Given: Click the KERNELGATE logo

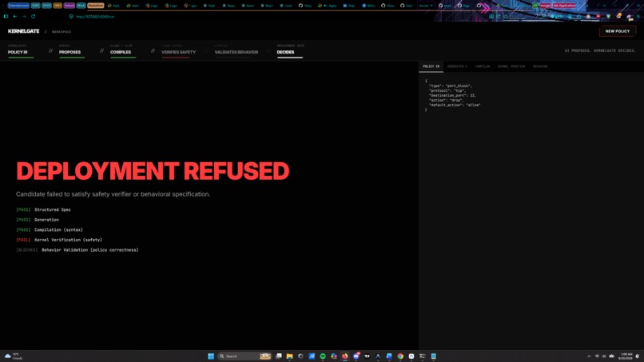Looking at the screenshot, I should pos(24,31).
